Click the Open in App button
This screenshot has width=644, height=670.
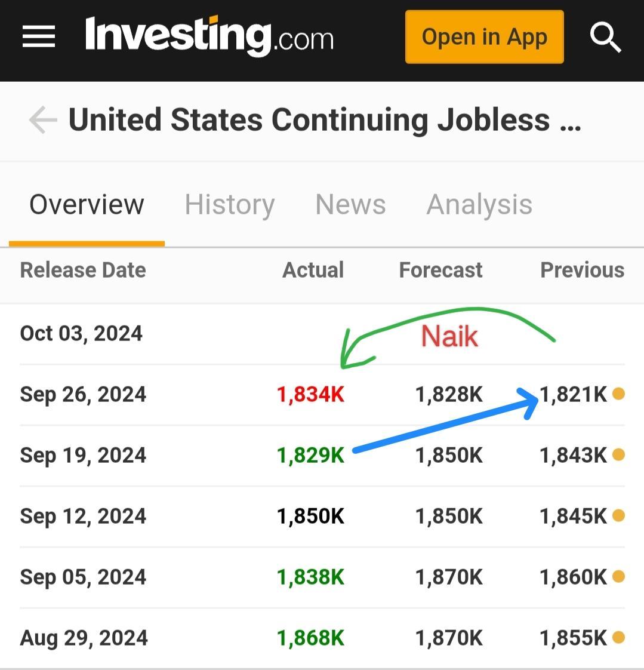click(484, 37)
